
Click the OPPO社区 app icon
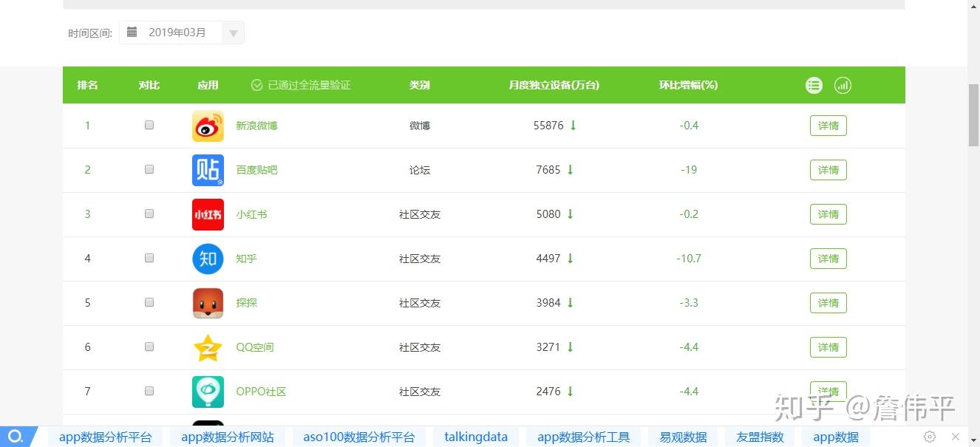coord(208,392)
